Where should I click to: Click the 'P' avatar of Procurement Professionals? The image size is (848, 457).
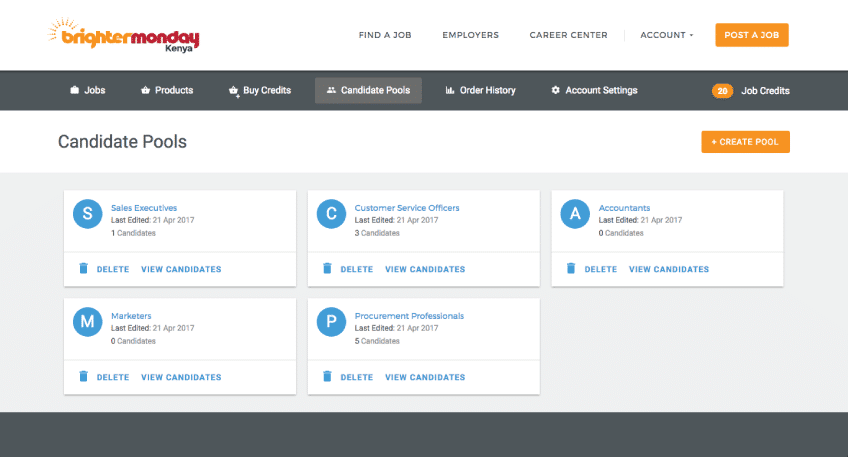[x=331, y=322]
